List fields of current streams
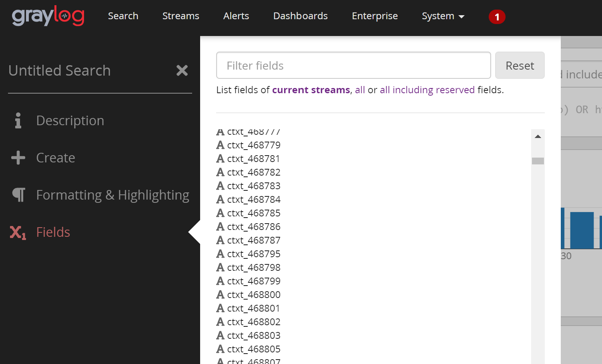The height and width of the screenshot is (364, 602). [311, 90]
